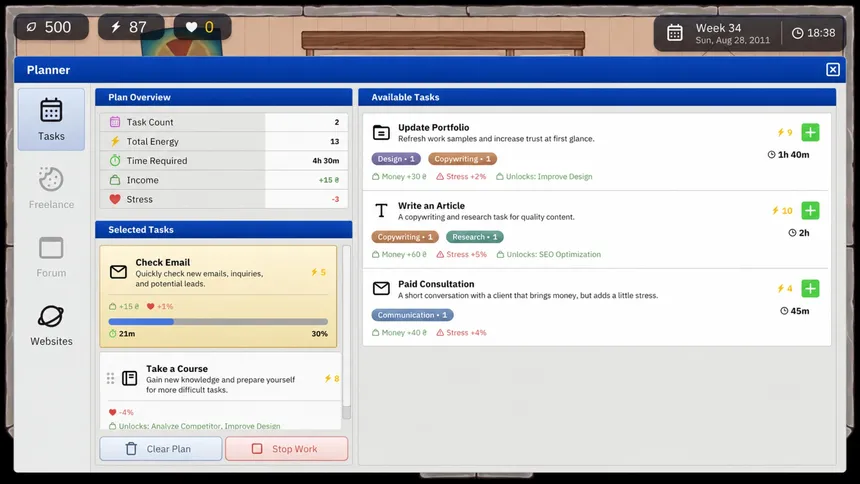Click Copywriting • 1 tag under Update Portfolio
Image resolution: width=860 pixels, height=484 pixels.
(462, 159)
